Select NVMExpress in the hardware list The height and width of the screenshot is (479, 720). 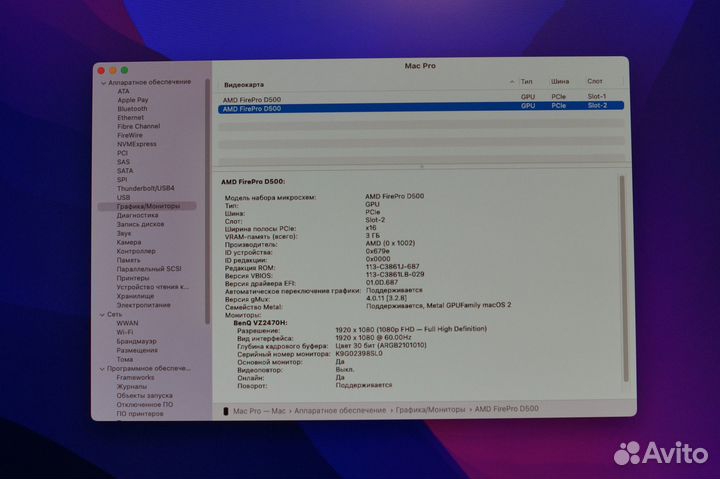tap(137, 144)
